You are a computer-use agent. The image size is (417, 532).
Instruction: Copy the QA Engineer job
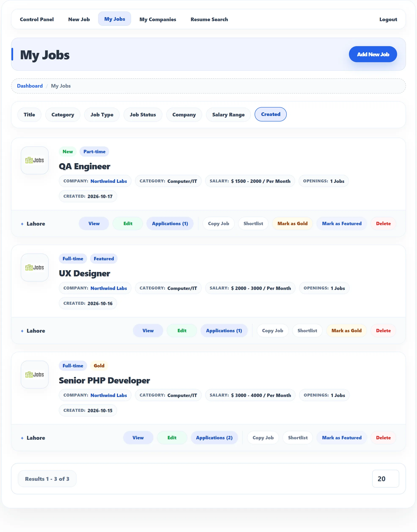tap(218, 223)
